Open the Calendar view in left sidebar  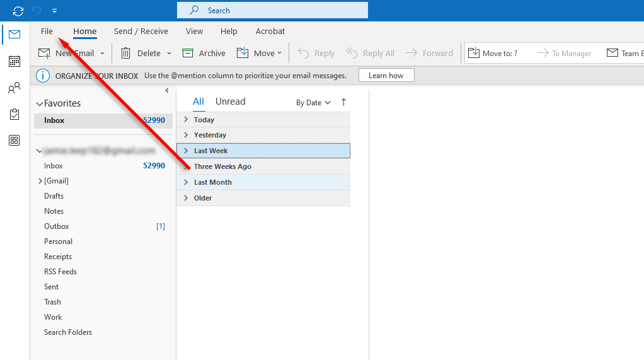pos(14,61)
